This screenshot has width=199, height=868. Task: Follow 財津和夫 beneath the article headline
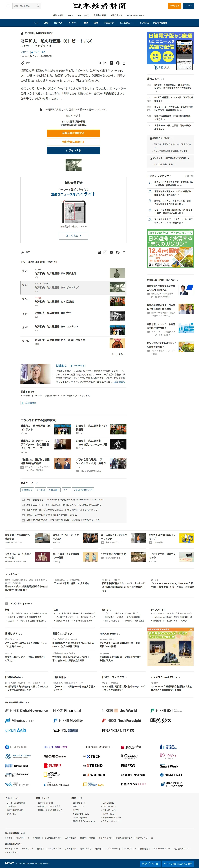tap(38, 52)
